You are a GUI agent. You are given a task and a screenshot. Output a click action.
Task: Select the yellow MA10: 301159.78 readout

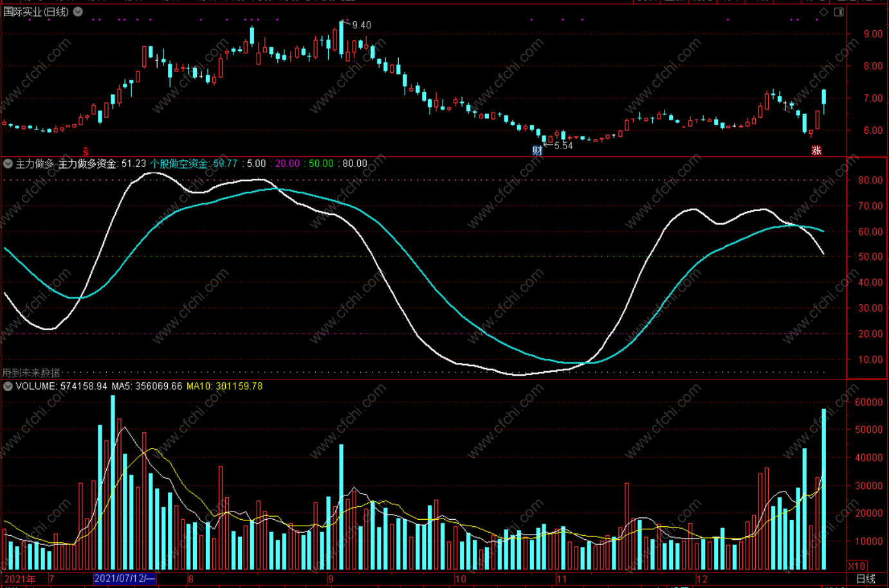pos(225,386)
